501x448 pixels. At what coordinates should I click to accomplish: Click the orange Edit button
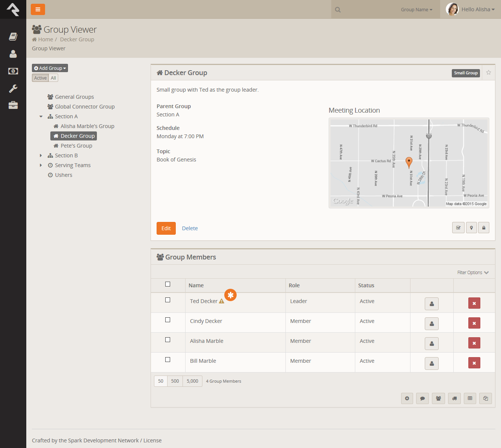pos(166,228)
